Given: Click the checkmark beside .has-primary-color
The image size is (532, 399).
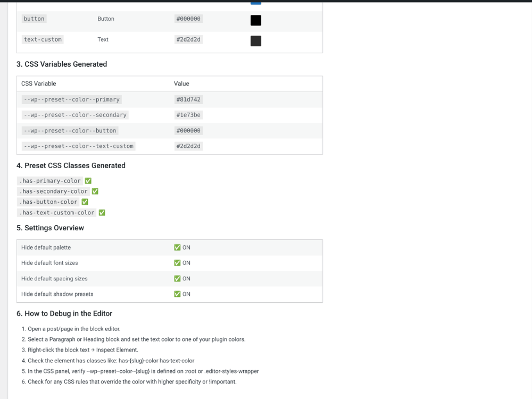Looking at the screenshot, I should click(x=88, y=181).
